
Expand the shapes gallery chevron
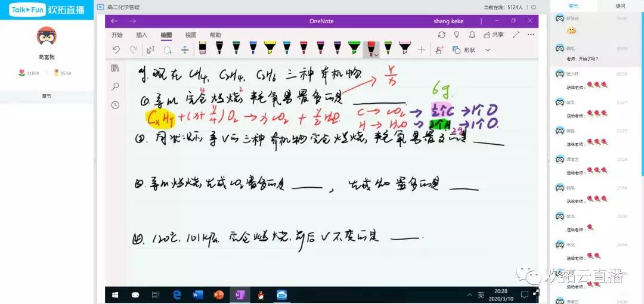point(488,50)
